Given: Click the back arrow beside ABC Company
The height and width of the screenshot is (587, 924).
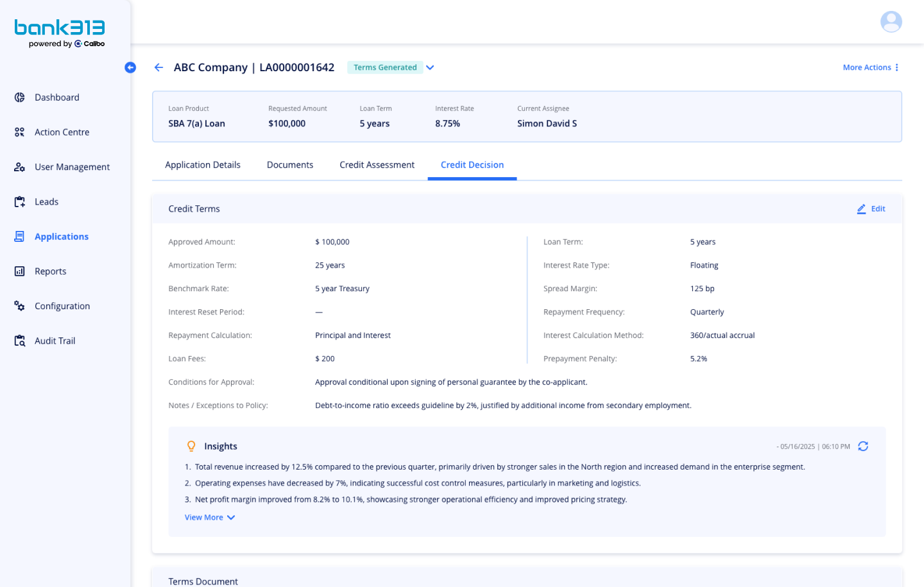Looking at the screenshot, I should pyautogui.click(x=158, y=67).
